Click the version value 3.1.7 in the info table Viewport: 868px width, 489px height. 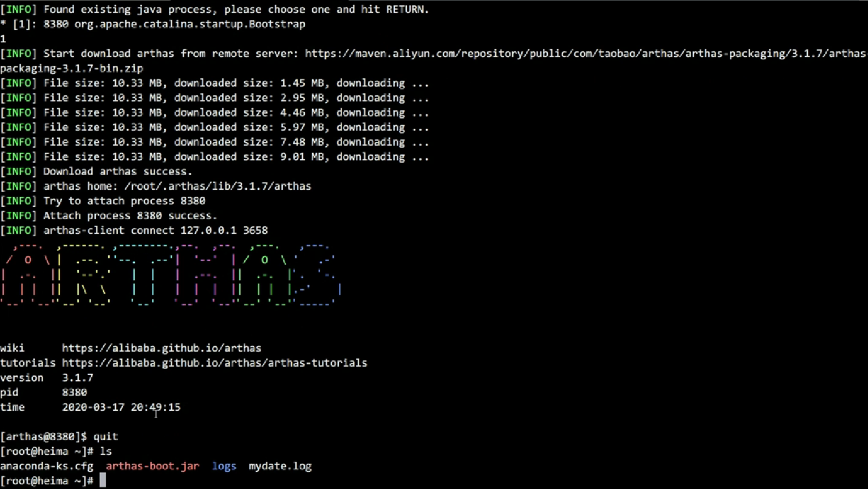[x=78, y=377]
